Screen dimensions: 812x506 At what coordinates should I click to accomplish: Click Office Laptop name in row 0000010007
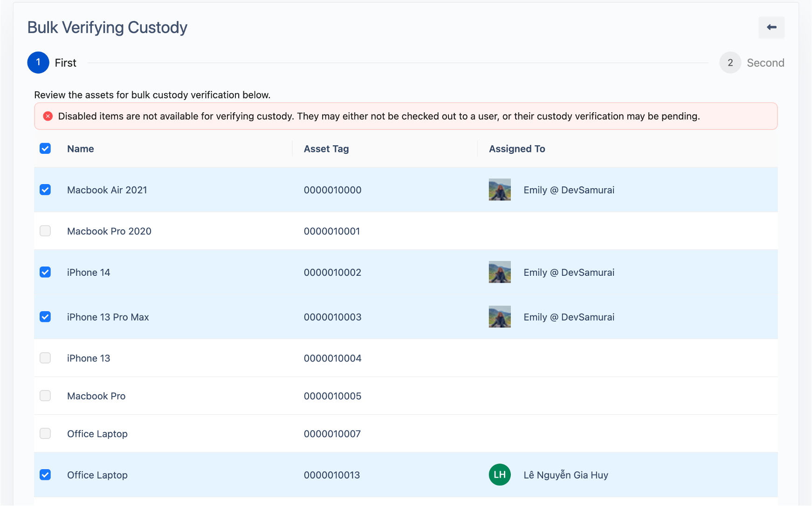(97, 434)
